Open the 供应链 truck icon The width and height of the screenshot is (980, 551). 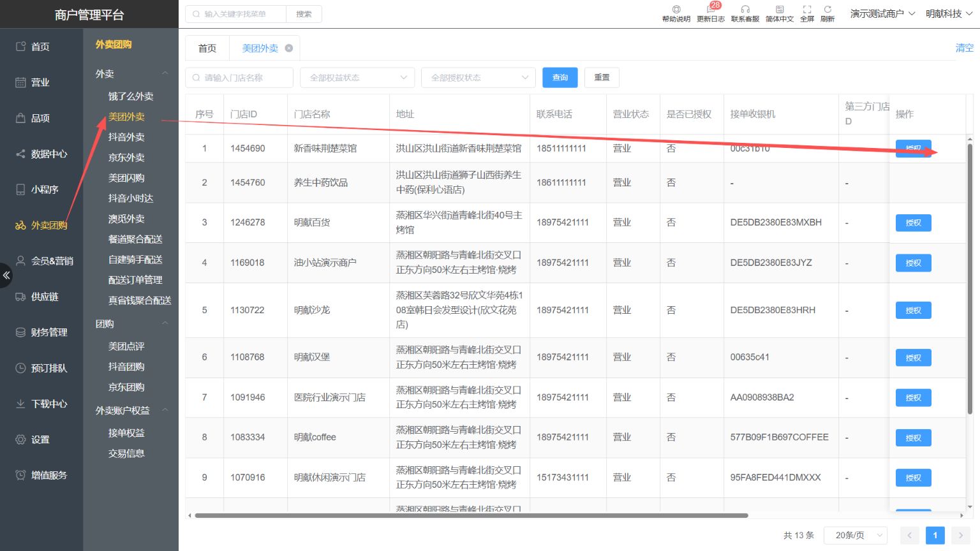(20, 297)
